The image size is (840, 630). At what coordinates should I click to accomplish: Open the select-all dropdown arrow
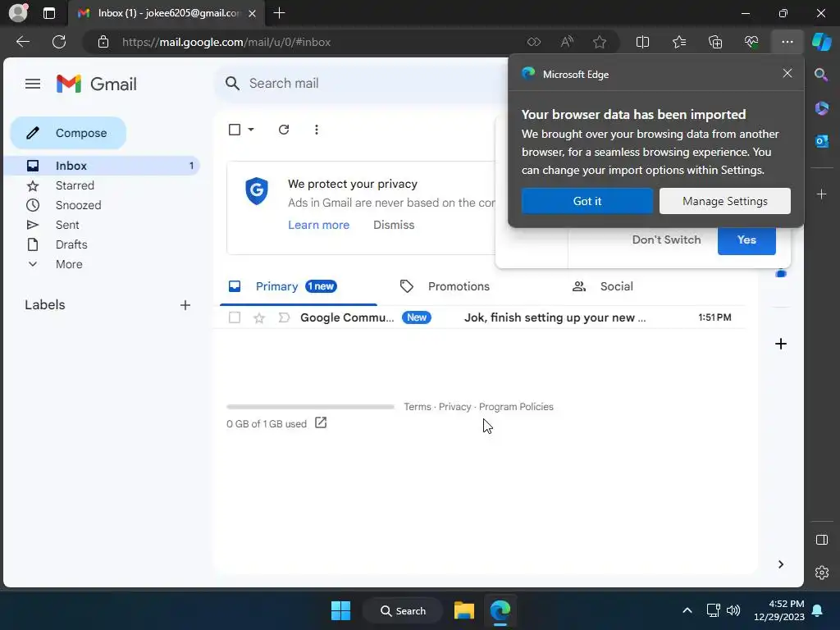251,130
